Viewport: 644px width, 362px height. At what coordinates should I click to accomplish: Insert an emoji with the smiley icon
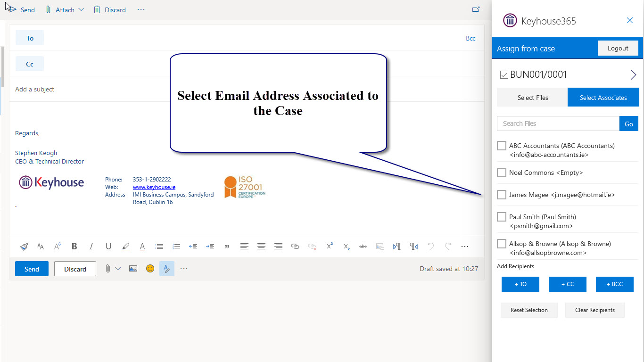click(150, 269)
